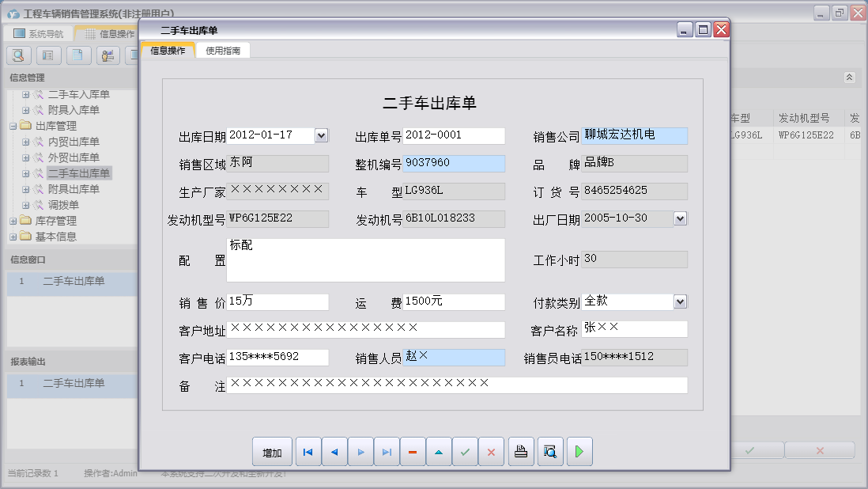The height and width of the screenshot is (489, 868).
Task: Click the 客户电话 field
Action: click(278, 357)
